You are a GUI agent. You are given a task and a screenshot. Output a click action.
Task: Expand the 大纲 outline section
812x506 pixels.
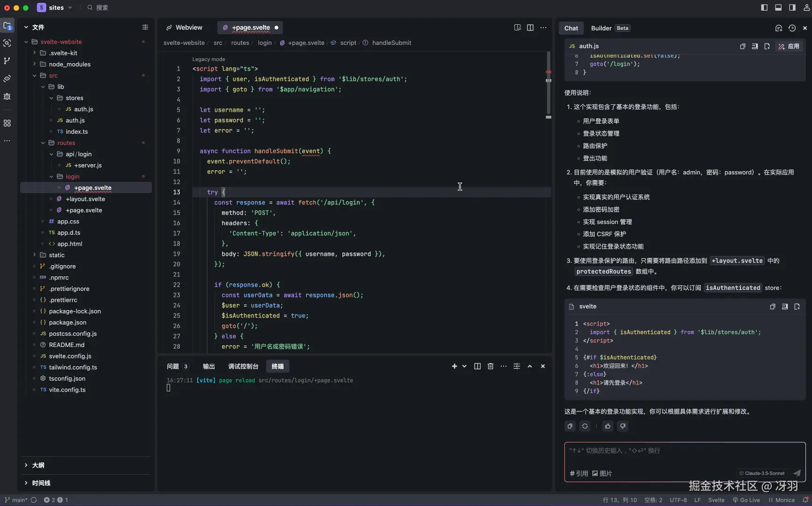click(26, 465)
